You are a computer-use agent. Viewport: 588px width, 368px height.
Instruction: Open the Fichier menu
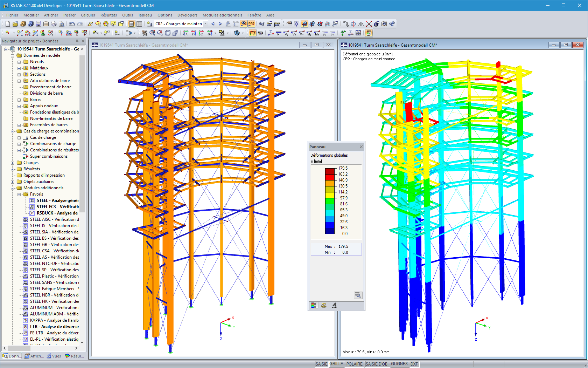(x=12, y=15)
